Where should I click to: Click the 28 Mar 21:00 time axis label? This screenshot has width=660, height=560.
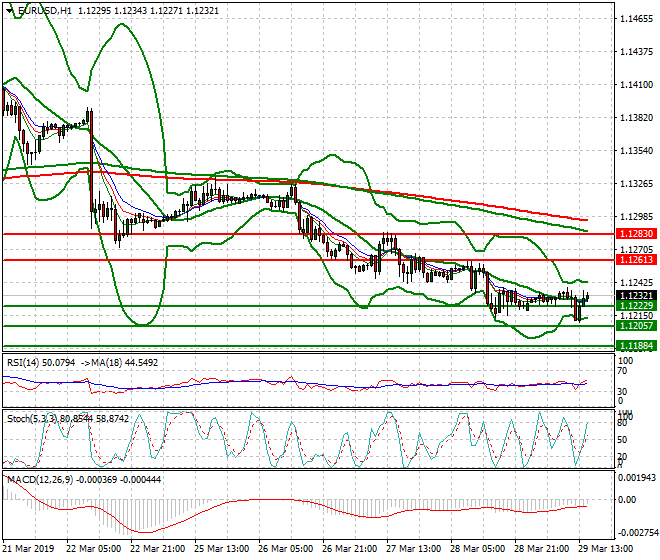(542, 549)
